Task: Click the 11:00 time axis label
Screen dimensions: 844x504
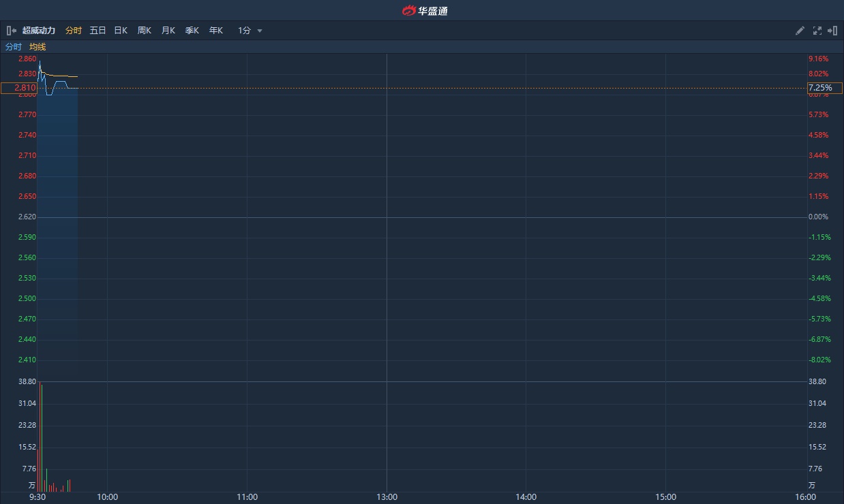Action: [x=247, y=497]
